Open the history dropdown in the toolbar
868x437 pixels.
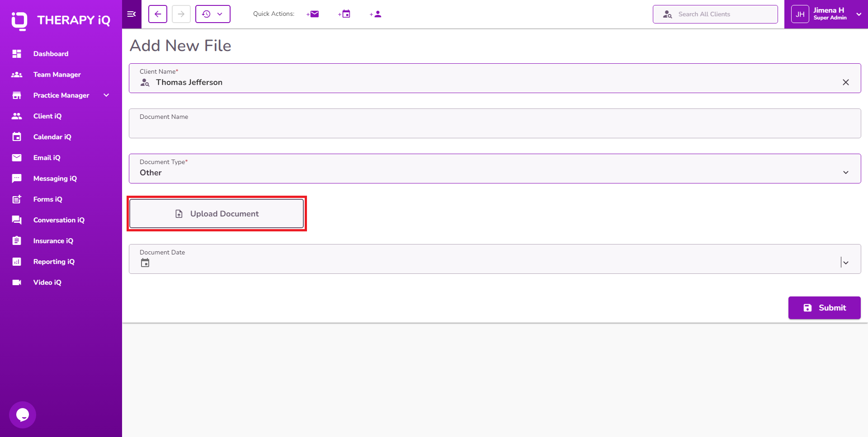tap(220, 14)
